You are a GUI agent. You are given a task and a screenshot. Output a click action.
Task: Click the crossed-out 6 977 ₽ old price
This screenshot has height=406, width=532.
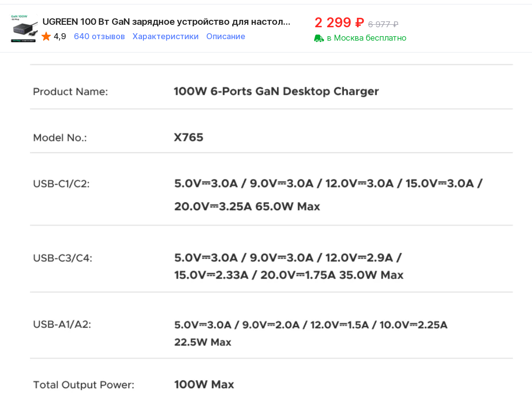pos(383,24)
